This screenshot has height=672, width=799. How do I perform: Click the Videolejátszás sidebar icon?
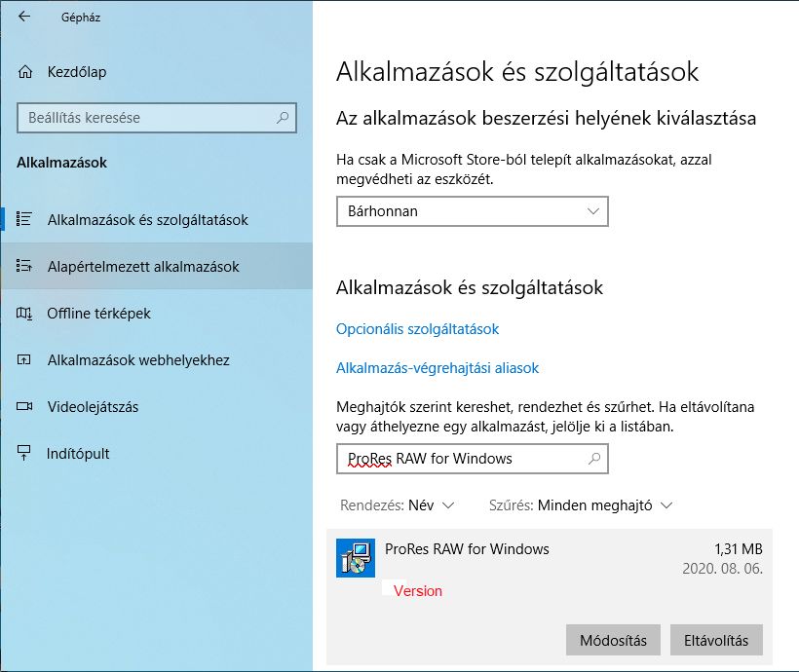[x=25, y=407]
